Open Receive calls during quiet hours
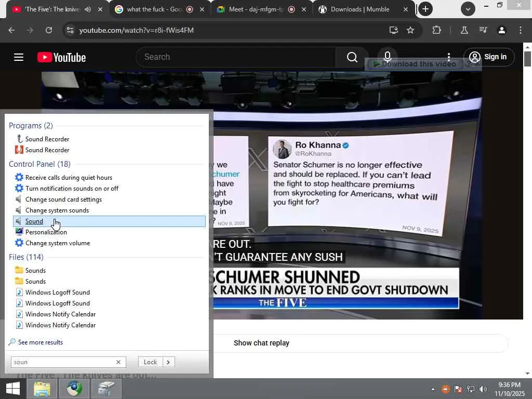The width and height of the screenshot is (532, 399). click(x=69, y=178)
